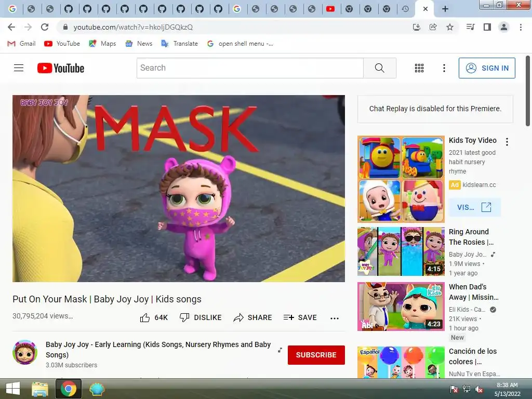Open the Windows Start menu
This screenshot has width=532, height=399.
(13, 389)
